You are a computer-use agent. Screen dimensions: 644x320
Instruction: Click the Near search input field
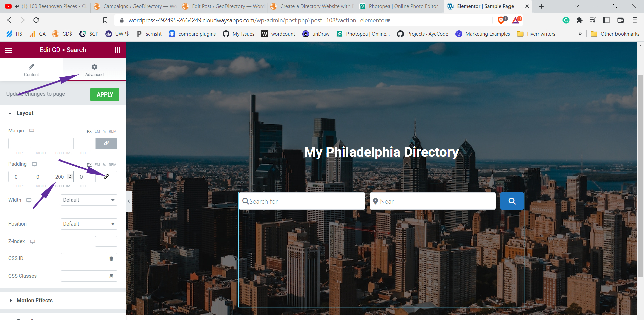pyautogui.click(x=433, y=201)
